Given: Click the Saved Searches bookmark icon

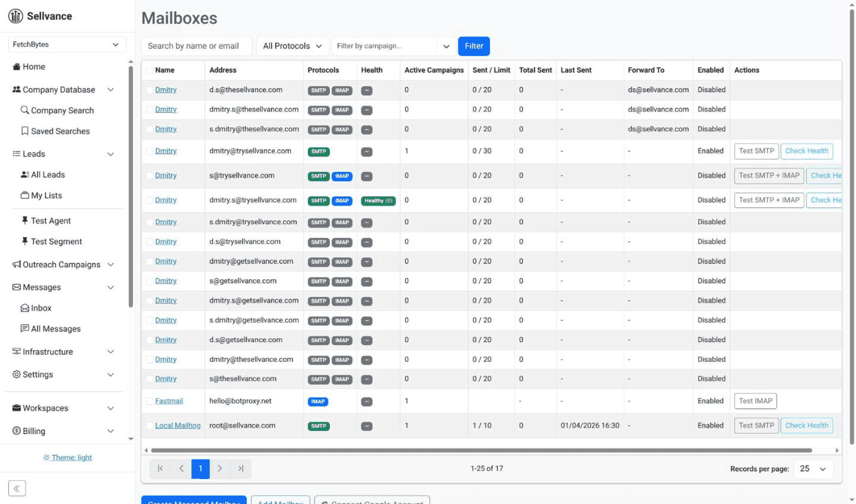Looking at the screenshot, I should (x=25, y=131).
